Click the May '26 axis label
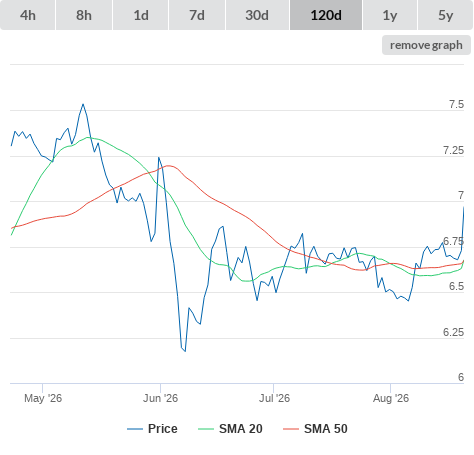 click(x=43, y=398)
